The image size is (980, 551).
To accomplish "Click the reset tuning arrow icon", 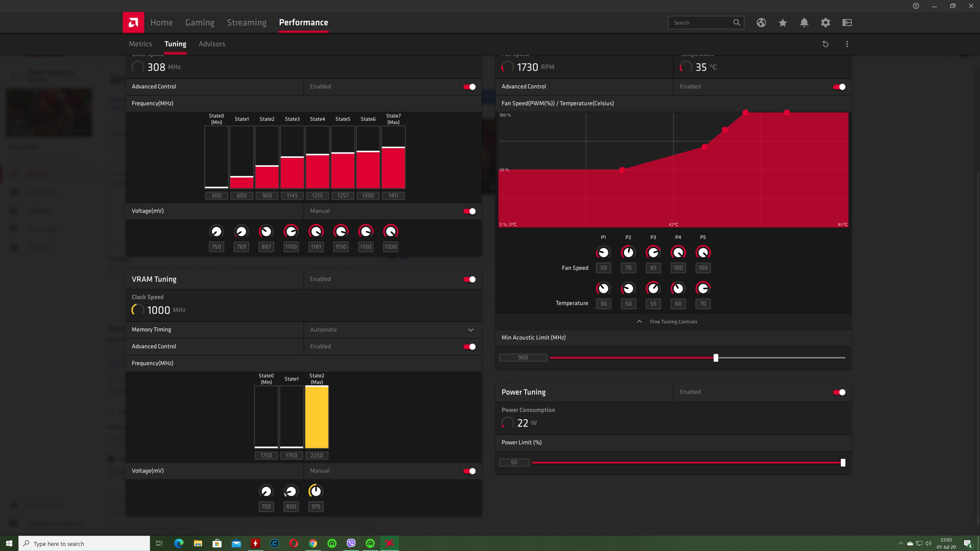I will coord(826,44).
